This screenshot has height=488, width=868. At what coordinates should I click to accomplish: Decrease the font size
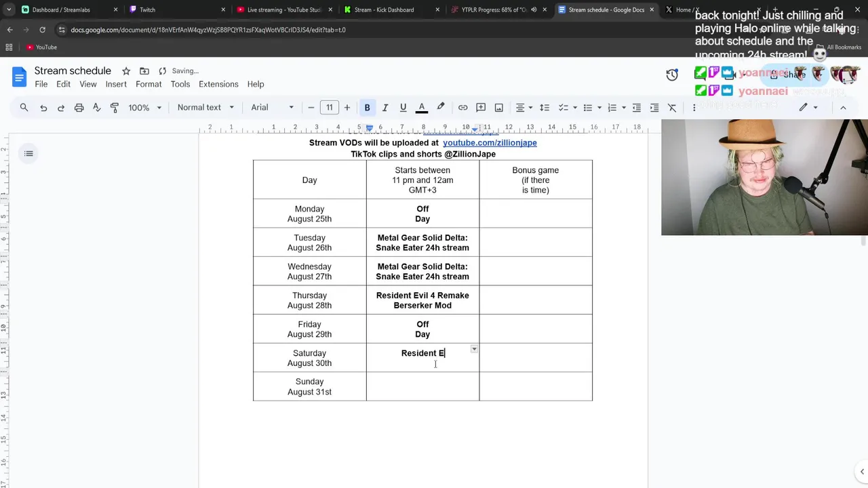click(311, 107)
